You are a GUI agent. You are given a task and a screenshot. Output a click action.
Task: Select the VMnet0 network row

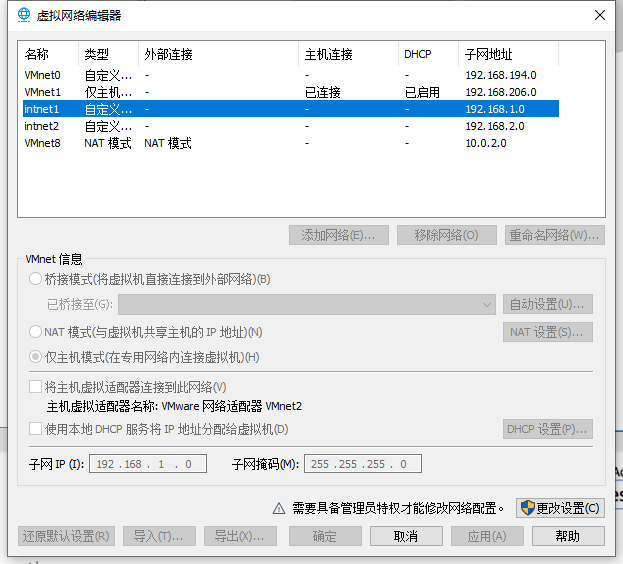pos(291,75)
